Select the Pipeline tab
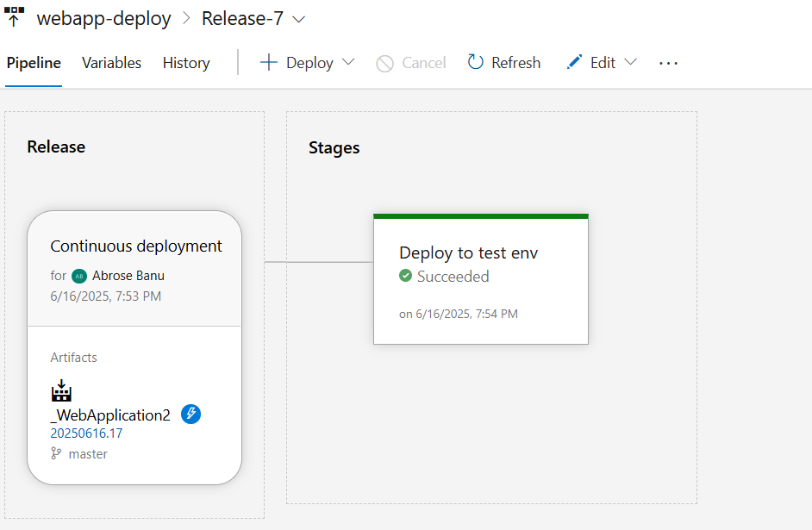The image size is (812, 530). coord(34,63)
